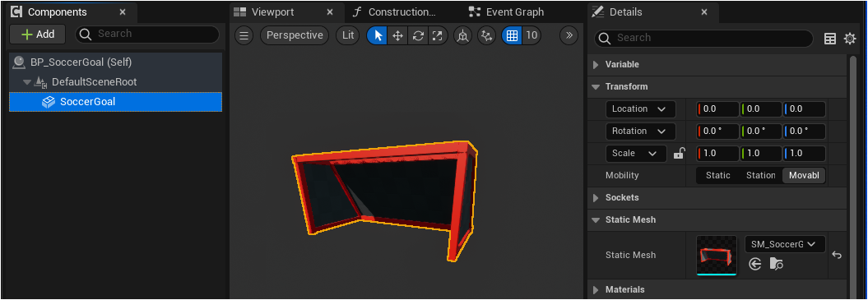Toggle grid snapping in viewport
The width and height of the screenshot is (868, 300).
pyautogui.click(x=512, y=35)
